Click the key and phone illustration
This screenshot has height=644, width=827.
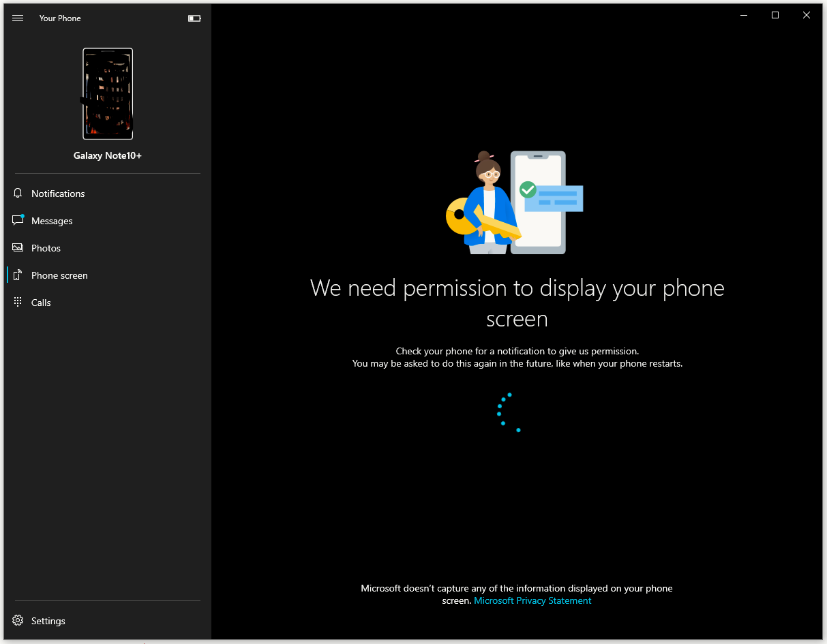coord(515,202)
